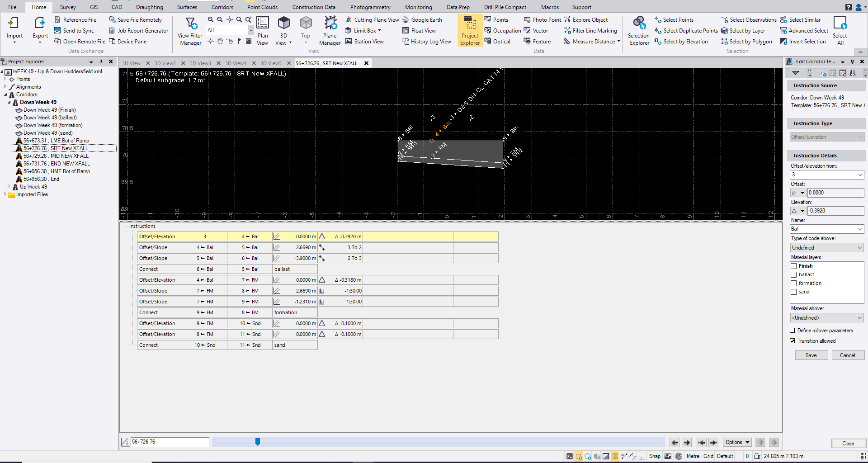Open the Corridors ribbon tab
This screenshot has height=463, width=868.
pyautogui.click(x=222, y=7)
